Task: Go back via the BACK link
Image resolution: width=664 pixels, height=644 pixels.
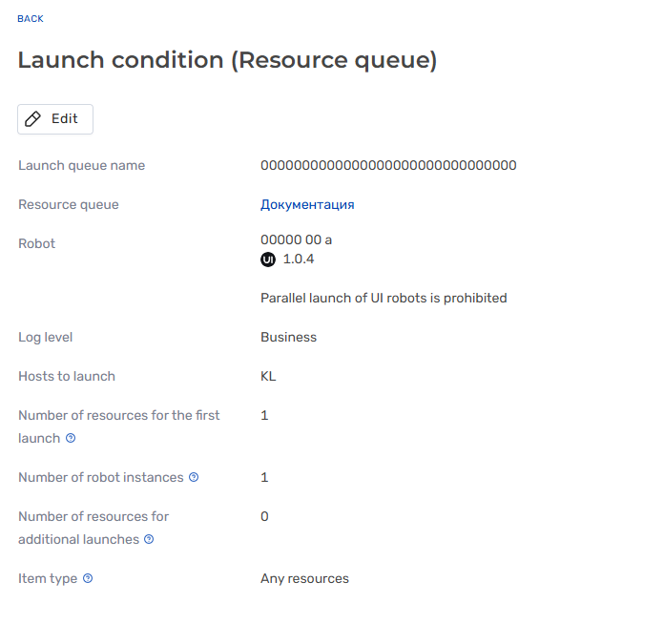Action: (x=31, y=19)
